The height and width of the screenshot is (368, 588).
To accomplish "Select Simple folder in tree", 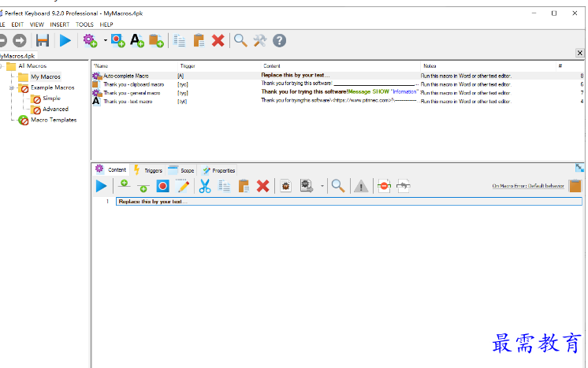I will click(51, 99).
